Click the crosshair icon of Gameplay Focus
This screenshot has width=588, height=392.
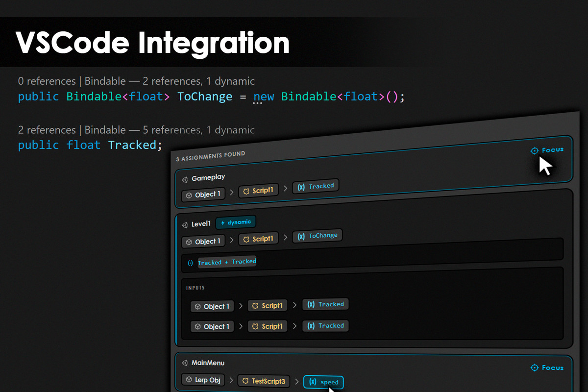(x=535, y=150)
